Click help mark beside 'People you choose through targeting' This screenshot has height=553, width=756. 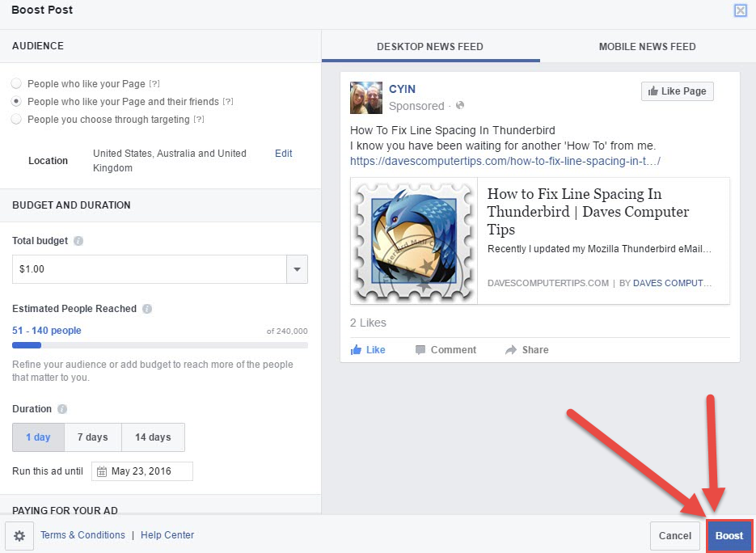click(199, 119)
